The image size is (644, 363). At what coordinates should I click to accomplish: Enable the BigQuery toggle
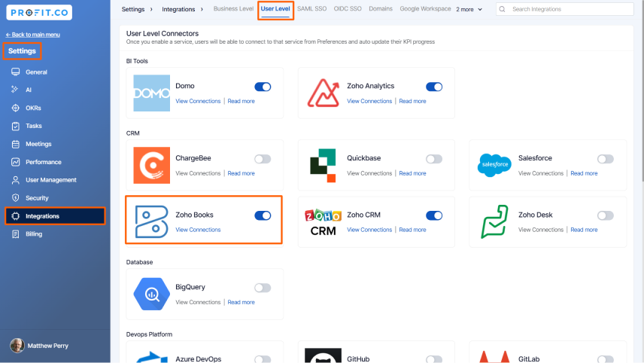[263, 288]
